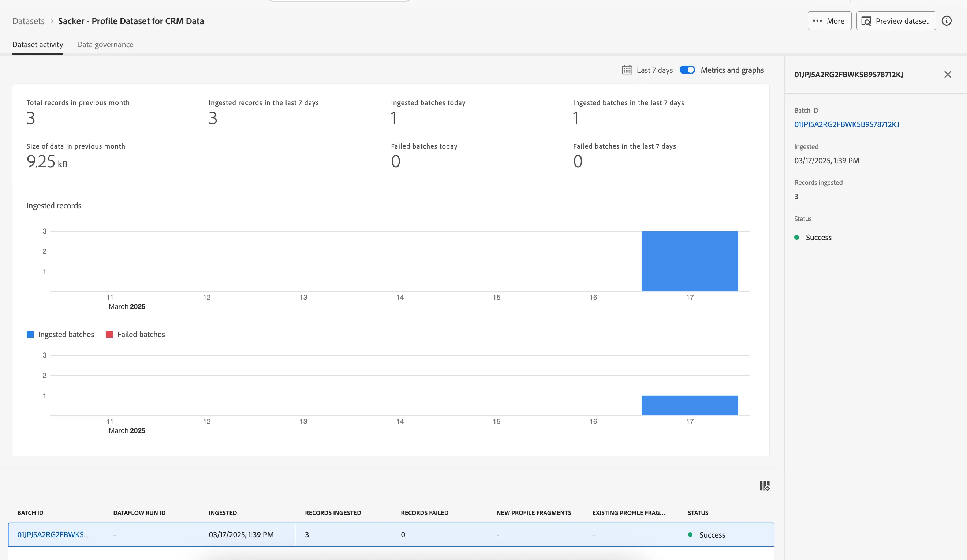The image size is (967, 560).
Task: Click the RECORDS FAILED column header
Action: pyautogui.click(x=425, y=513)
